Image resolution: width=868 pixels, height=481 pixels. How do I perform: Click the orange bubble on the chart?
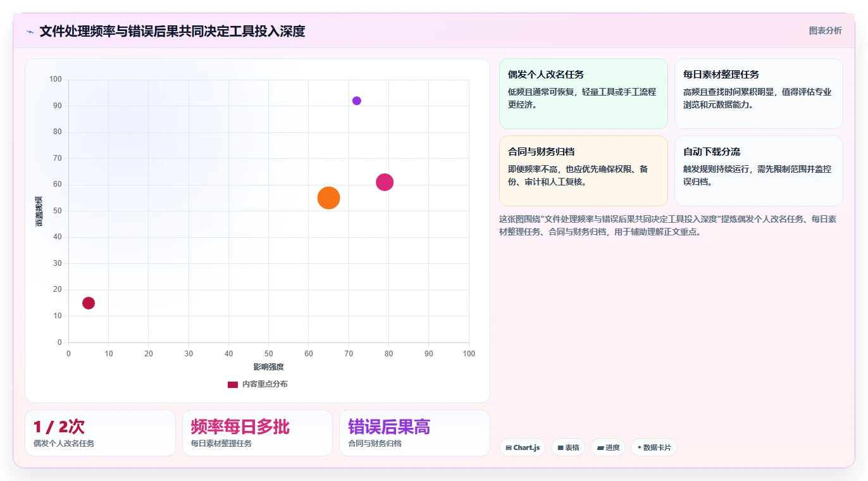(328, 198)
